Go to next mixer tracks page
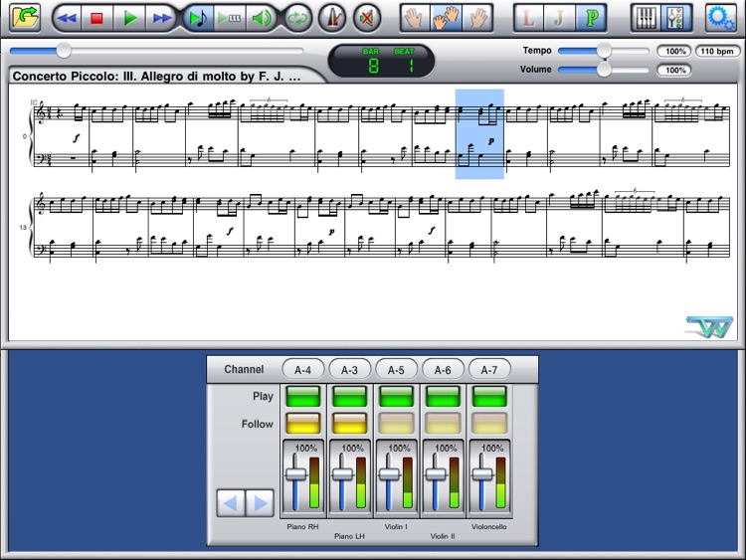Image resolution: width=746 pixels, height=560 pixels. click(260, 503)
